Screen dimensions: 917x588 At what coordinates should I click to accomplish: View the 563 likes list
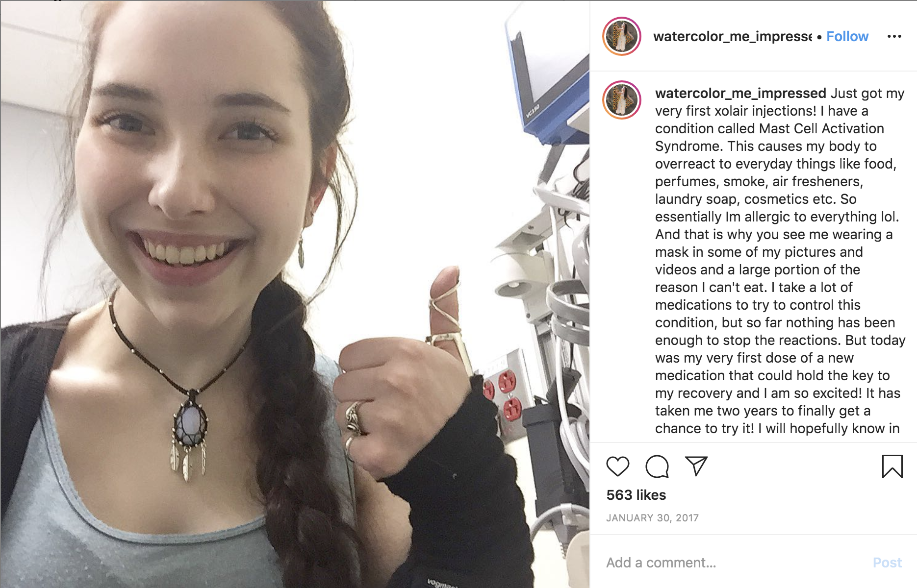(x=636, y=495)
